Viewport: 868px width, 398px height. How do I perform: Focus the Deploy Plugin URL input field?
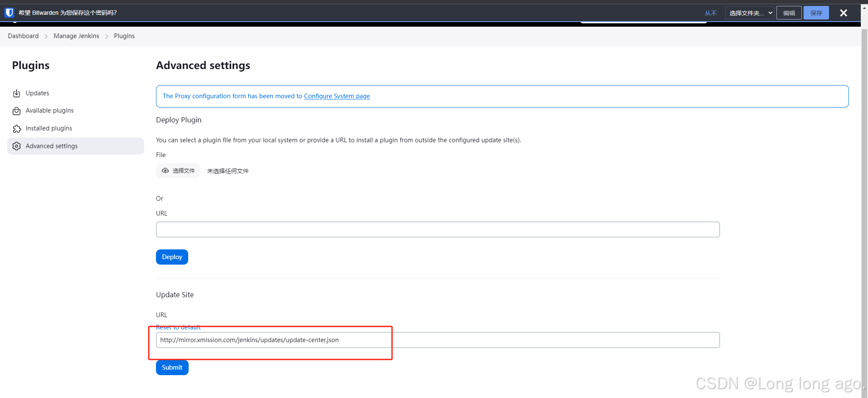(x=438, y=229)
